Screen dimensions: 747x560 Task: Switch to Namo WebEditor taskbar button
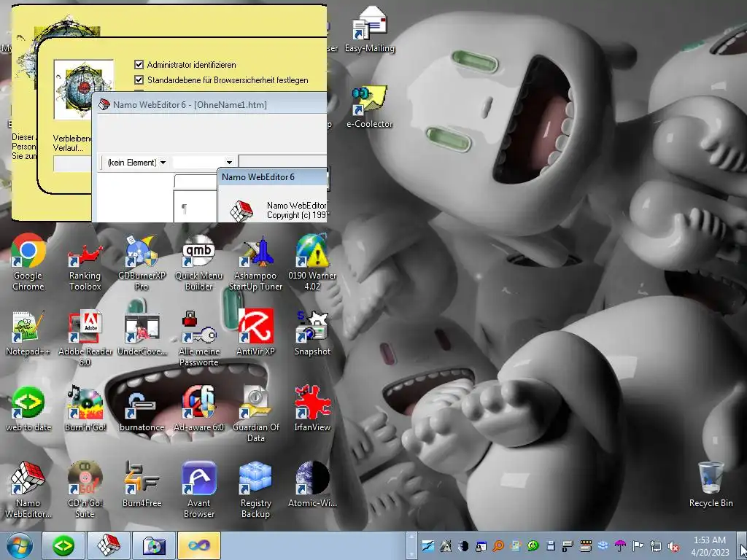point(109,545)
